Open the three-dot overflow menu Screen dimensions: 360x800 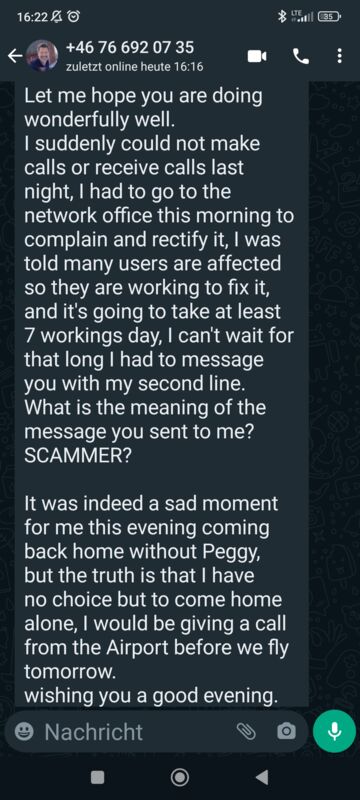tap(340, 57)
